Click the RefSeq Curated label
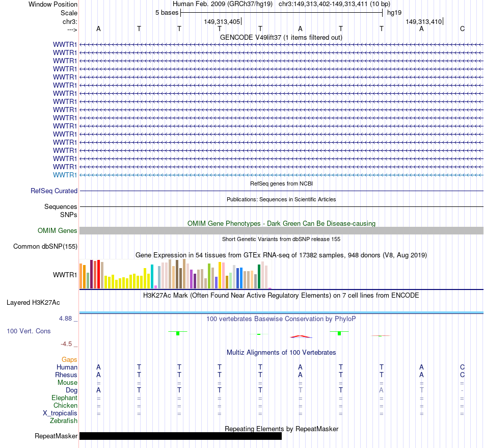 (x=54, y=191)
